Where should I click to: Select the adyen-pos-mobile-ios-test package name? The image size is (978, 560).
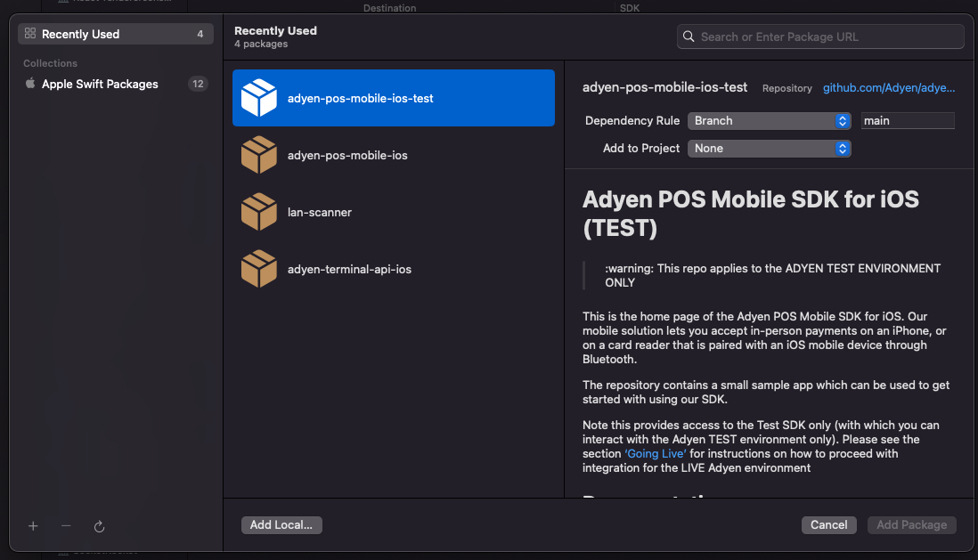[x=360, y=99]
